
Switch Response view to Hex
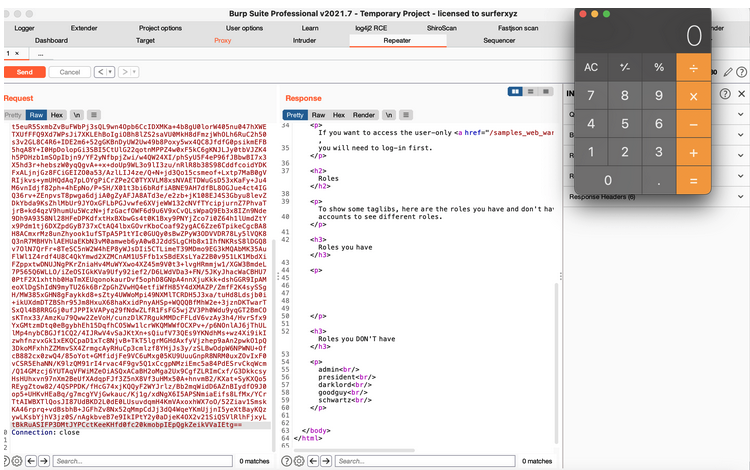(x=339, y=115)
